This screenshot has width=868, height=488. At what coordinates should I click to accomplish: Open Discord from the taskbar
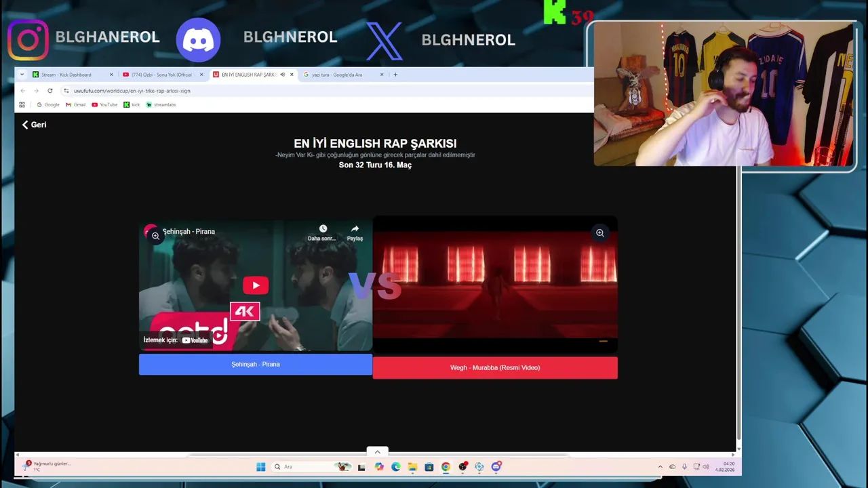click(496, 467)
